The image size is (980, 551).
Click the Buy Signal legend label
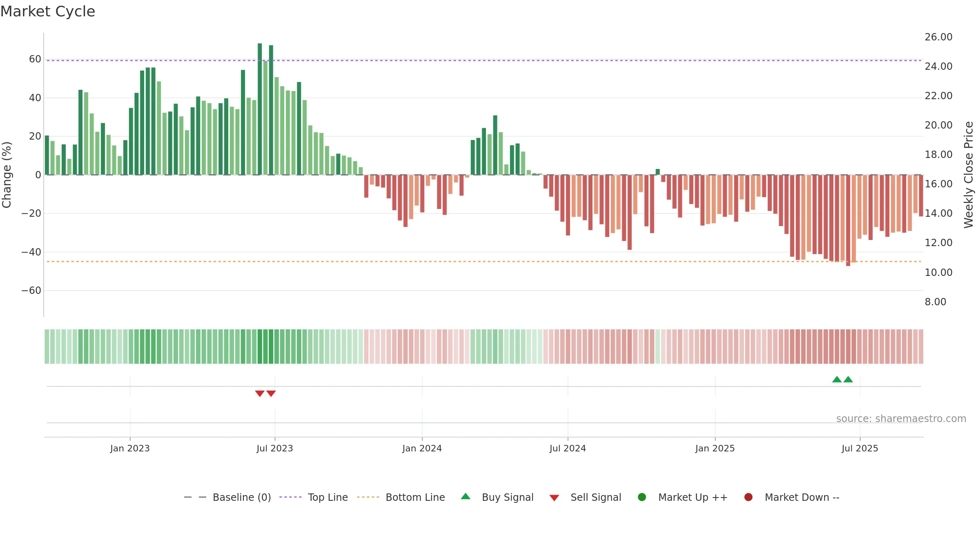click(508, 497)
